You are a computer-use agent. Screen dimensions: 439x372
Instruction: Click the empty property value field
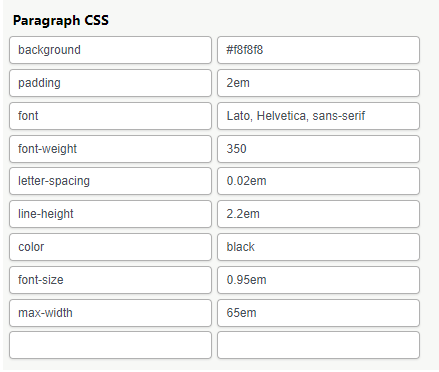coord(318,345)
